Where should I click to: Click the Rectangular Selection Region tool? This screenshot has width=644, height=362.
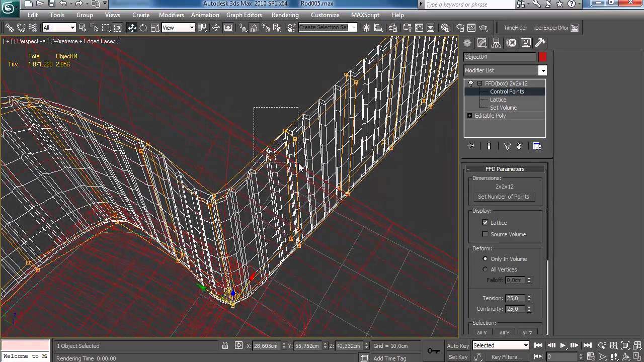click(106, 28)
